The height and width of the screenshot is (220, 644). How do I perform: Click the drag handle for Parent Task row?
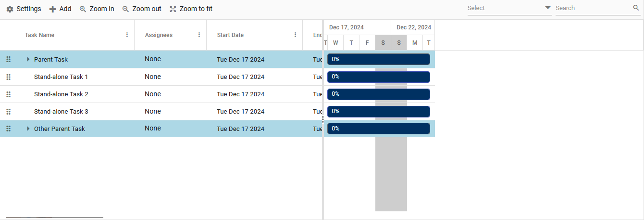(8, 59)
